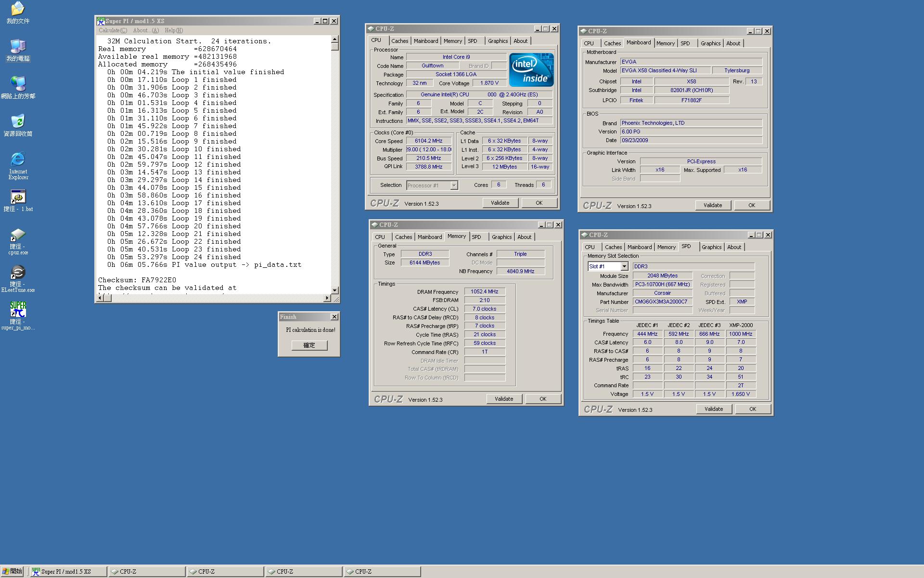Click the CPU-Z Mainboard window title icon

583,31
